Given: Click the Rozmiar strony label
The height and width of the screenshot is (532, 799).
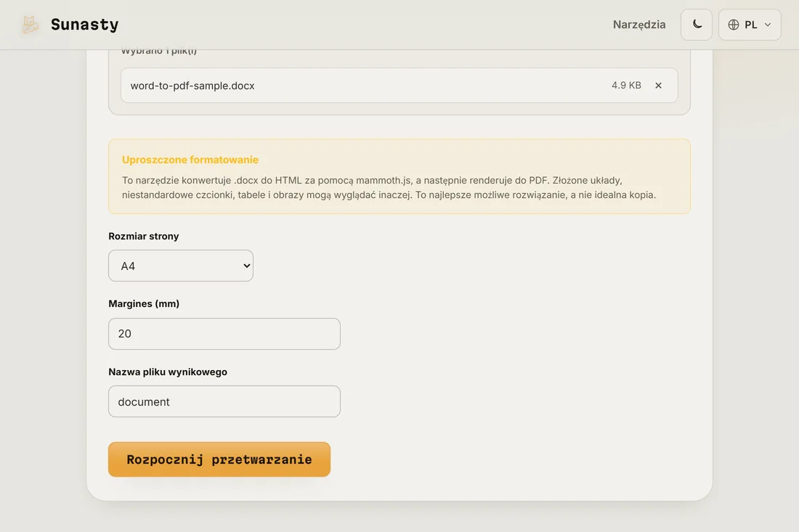Looking at the screenshot, I should [144, 236].
